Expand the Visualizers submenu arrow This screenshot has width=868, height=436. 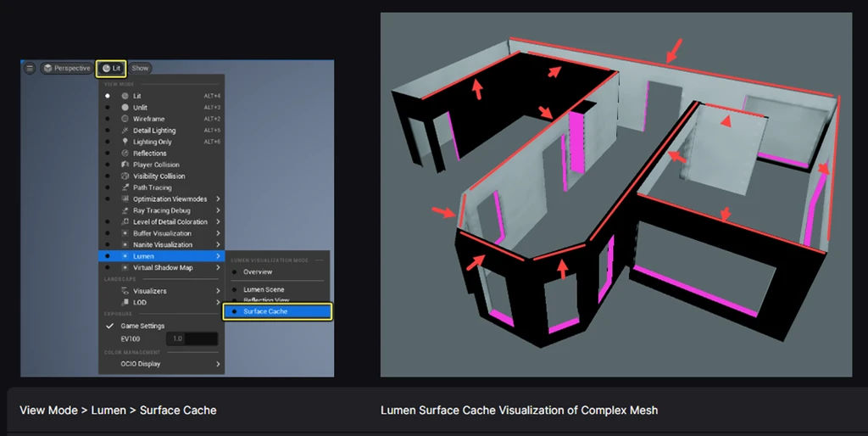(218, 291)
